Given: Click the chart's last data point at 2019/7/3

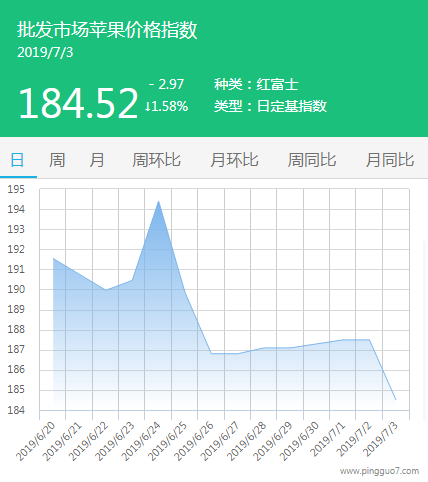Looking at the screenshot, I should coord(396,399).
